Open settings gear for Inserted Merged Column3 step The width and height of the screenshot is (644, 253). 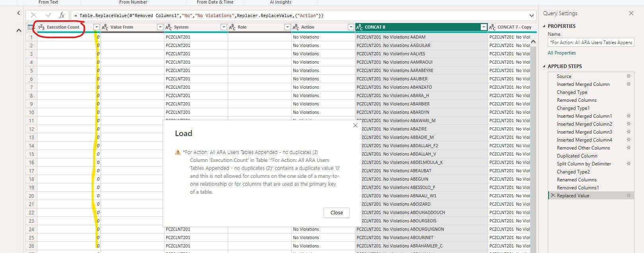628,132
